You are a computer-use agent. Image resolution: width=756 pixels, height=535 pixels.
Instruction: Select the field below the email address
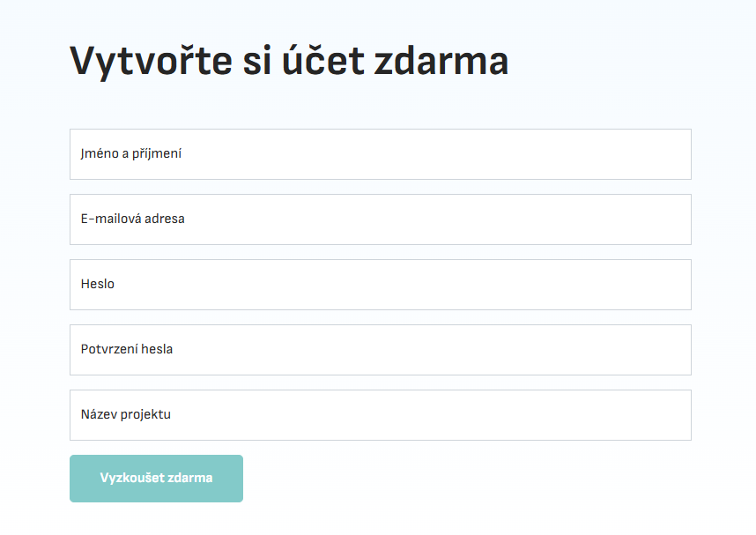coord(380,285)
